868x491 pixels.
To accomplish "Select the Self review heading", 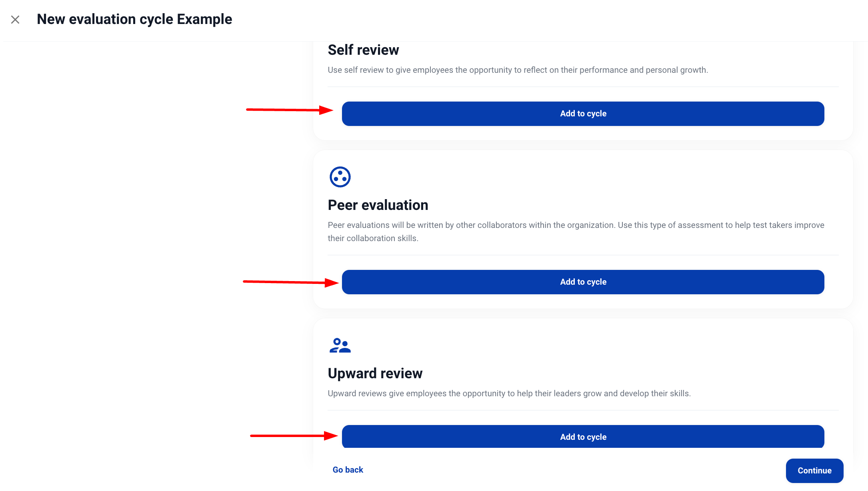I will [x=363, y=50].
